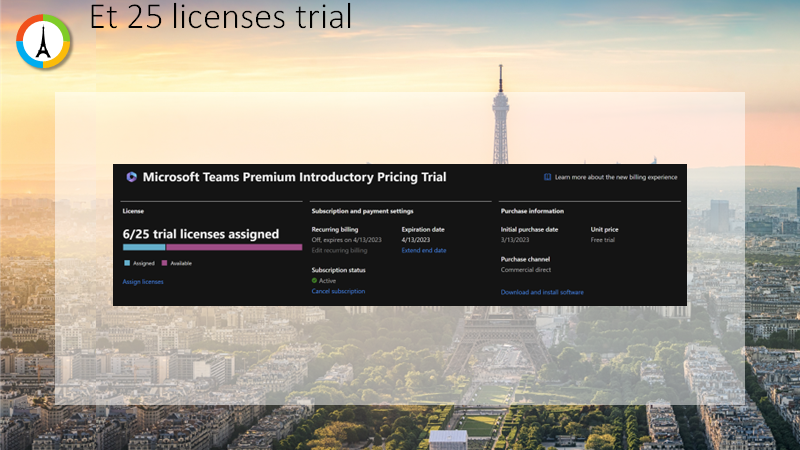Click the Teams Premium product icon
800x450 pixels.
132,177
